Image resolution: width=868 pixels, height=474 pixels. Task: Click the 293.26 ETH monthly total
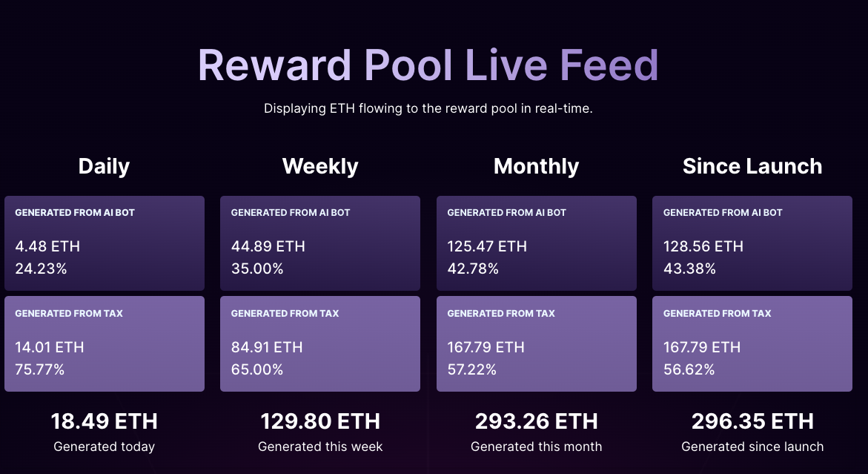536,421
